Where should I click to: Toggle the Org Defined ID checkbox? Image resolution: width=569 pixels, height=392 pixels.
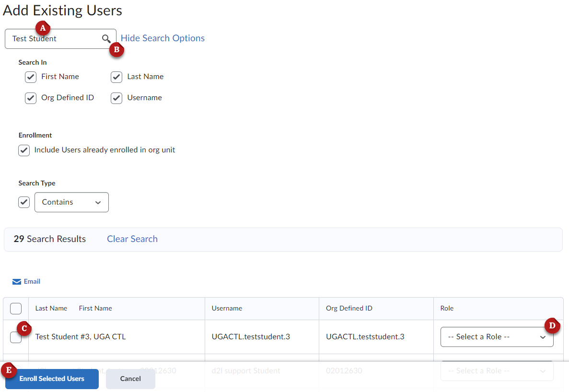[31, 98]
